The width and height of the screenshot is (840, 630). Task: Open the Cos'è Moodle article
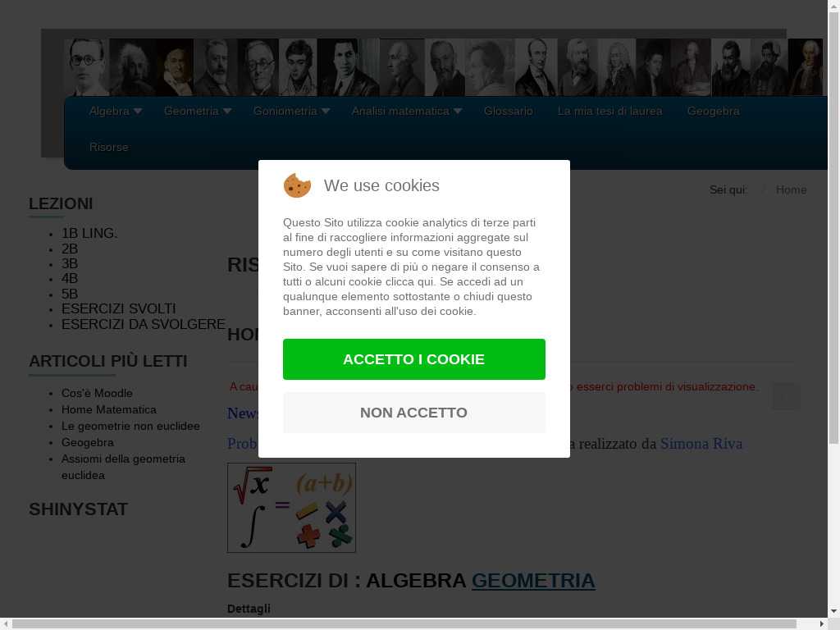click(97, 393)
